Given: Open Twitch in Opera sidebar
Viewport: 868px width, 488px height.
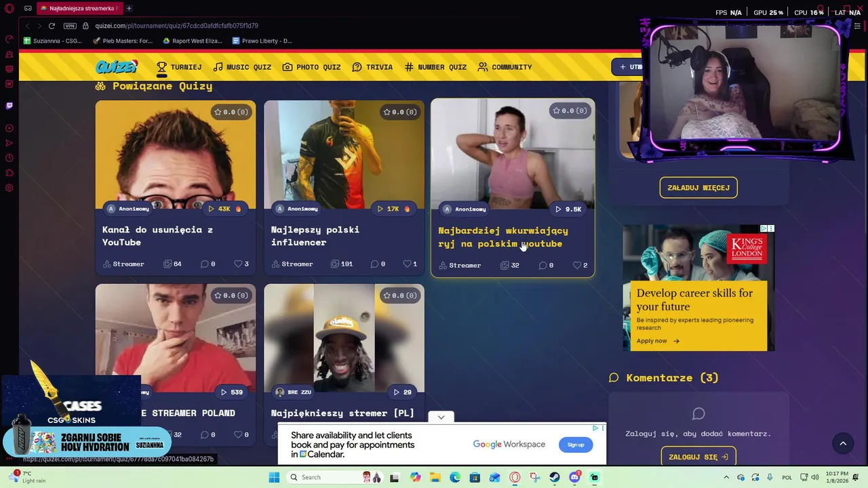Looking at the screenshot, I should point(9,106).
